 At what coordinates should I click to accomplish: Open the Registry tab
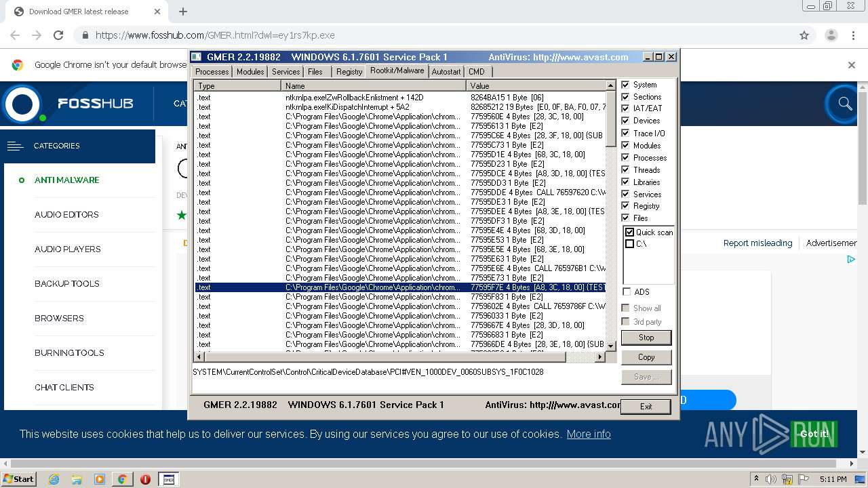[349, 72]
